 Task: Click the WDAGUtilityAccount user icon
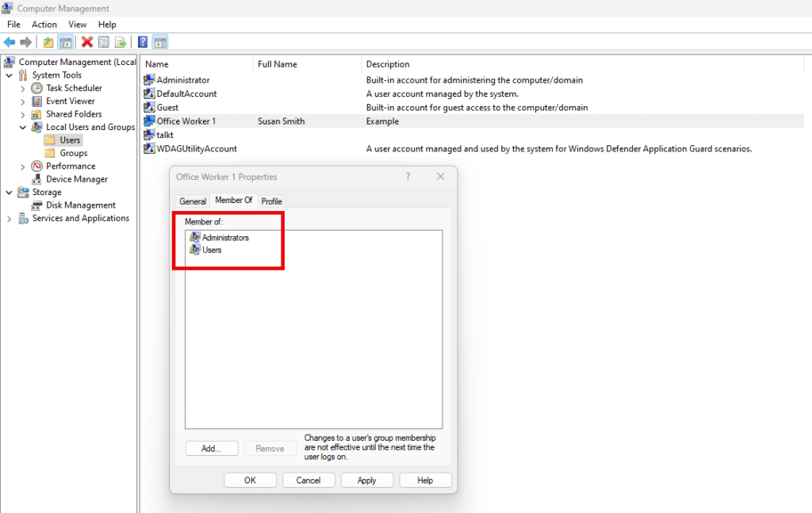pos(149,148)
